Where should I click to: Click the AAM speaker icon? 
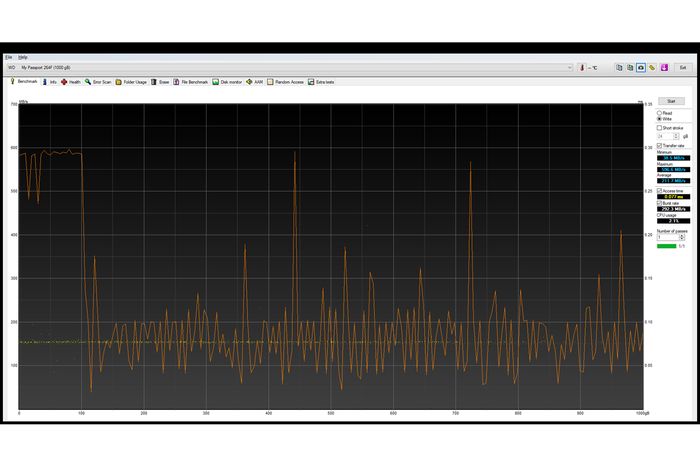click(x=249, y=82)
